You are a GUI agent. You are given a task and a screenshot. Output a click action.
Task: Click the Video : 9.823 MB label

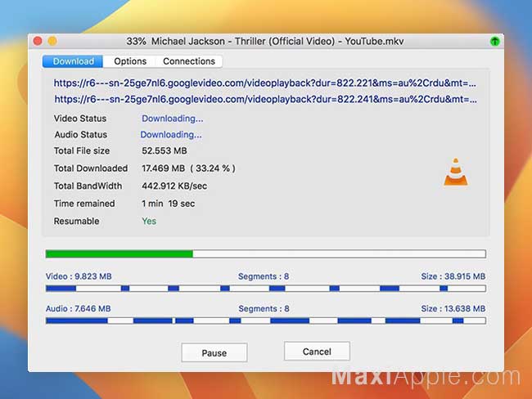(x=79, y=276)
